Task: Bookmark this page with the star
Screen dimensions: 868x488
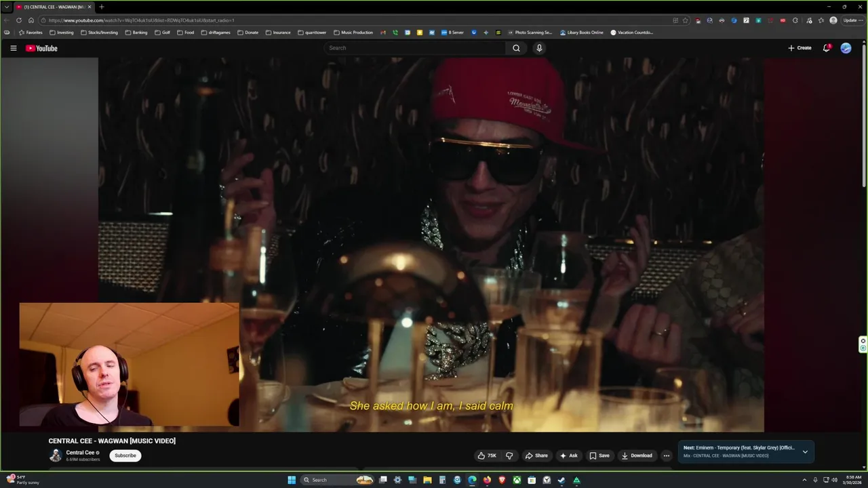Action: click(685, 20)
